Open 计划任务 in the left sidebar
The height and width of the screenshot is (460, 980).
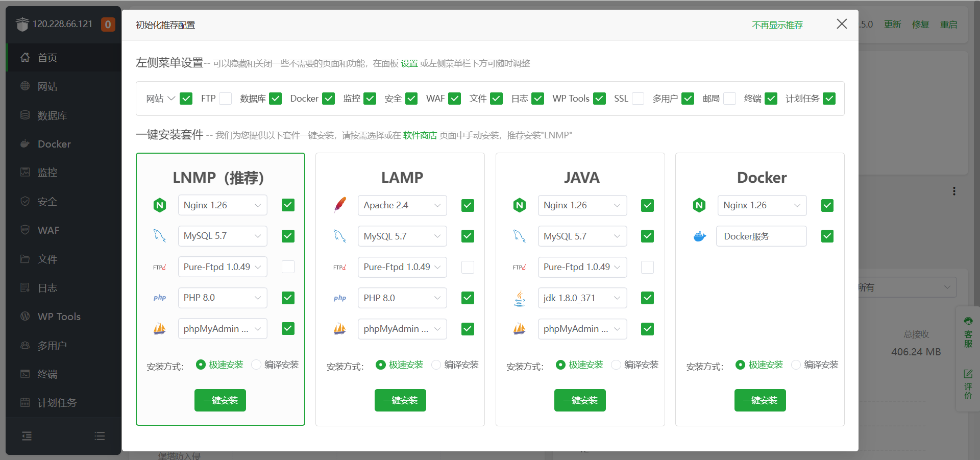tap(64, 403)
